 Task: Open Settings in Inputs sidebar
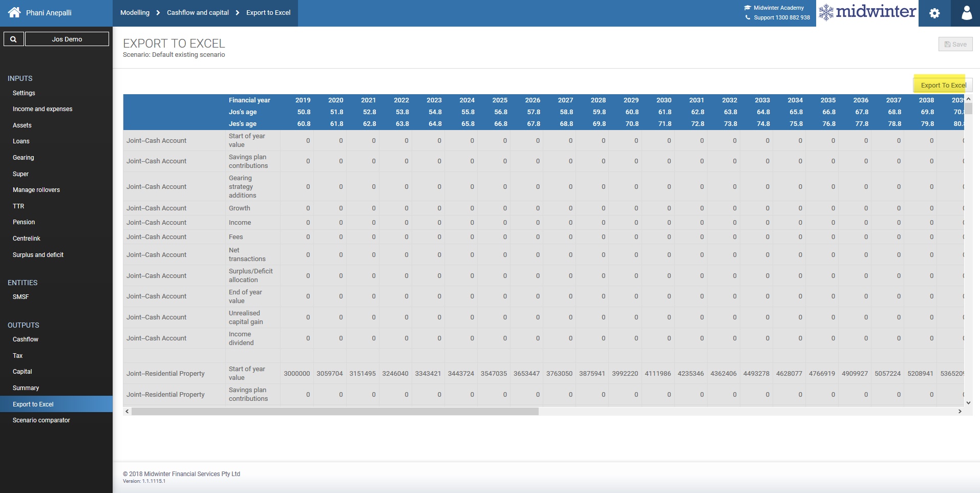click(x=24, y=93)
